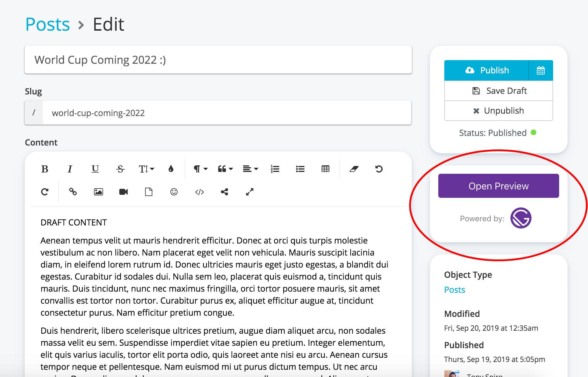Toggle bold formatting in editor toolbar

[45, 169]
